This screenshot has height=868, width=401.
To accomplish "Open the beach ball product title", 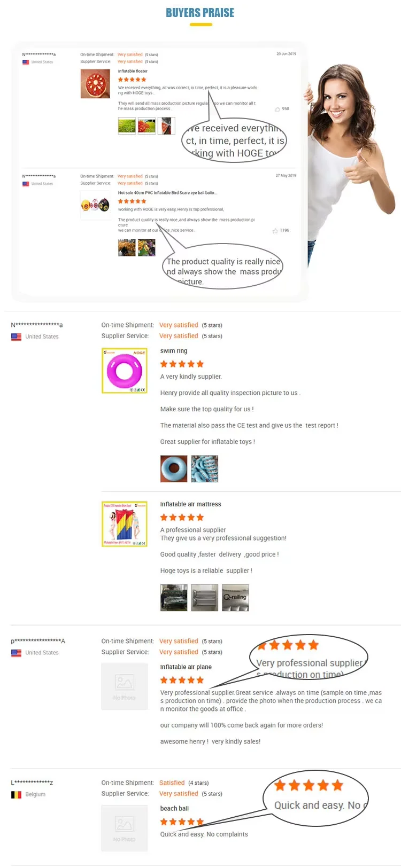I will pyautogui.click(x=174, y=809).
